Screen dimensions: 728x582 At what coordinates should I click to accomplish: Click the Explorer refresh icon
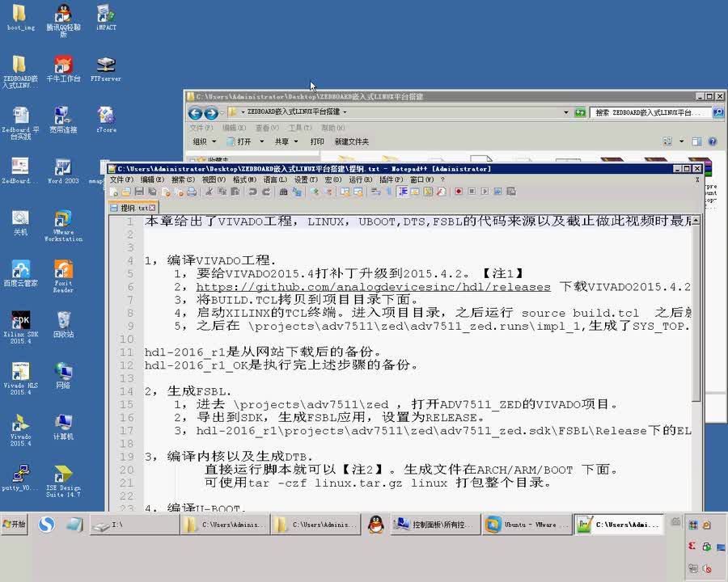[x=580, y=112]
